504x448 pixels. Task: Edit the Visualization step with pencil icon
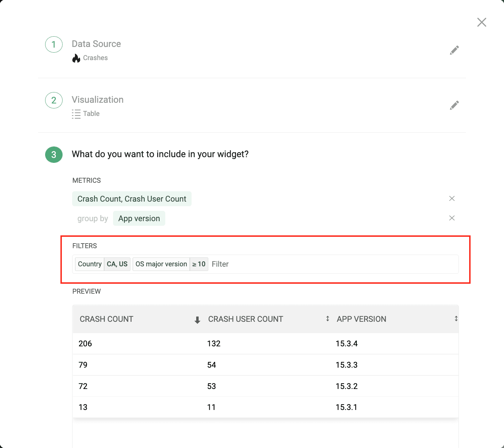coord(454,105)
